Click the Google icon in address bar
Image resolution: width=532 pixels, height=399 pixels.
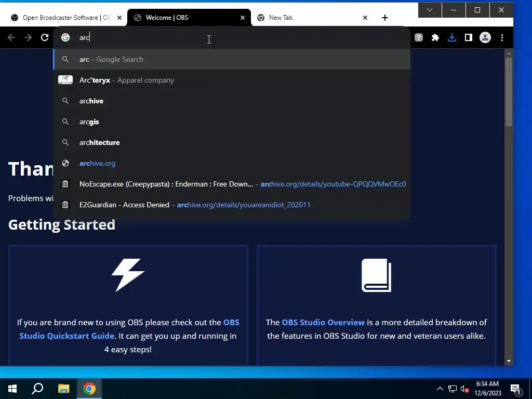[x=65, y=37]
